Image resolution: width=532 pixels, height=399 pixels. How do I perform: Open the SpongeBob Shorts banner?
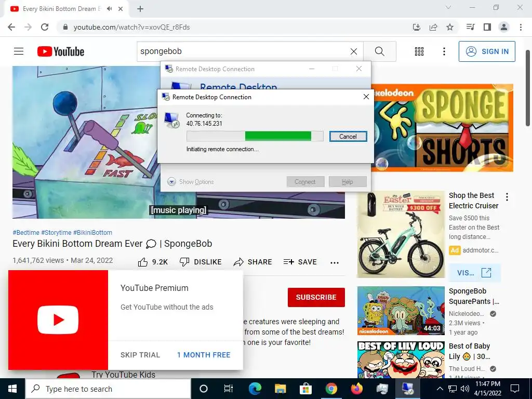pos(442,128)
